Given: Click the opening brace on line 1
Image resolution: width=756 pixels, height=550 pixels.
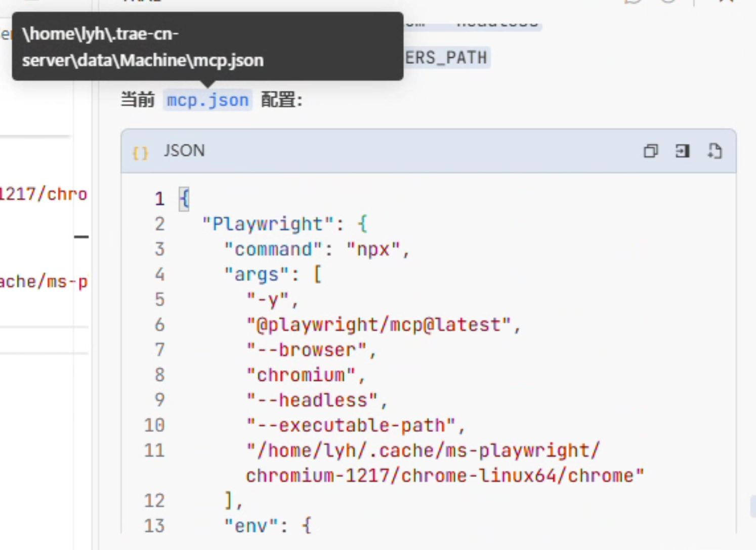Looking at the screenshot, I should click(x=184, y=199).
